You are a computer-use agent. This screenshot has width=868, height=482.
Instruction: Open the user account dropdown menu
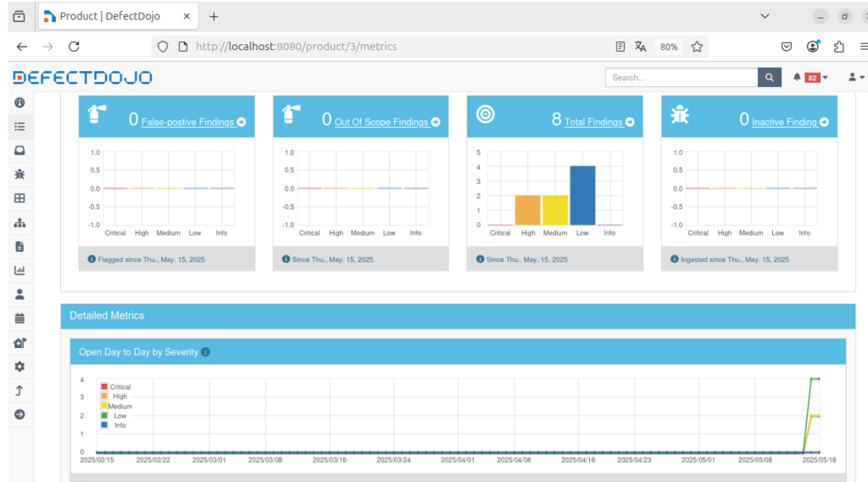[855, 77]
